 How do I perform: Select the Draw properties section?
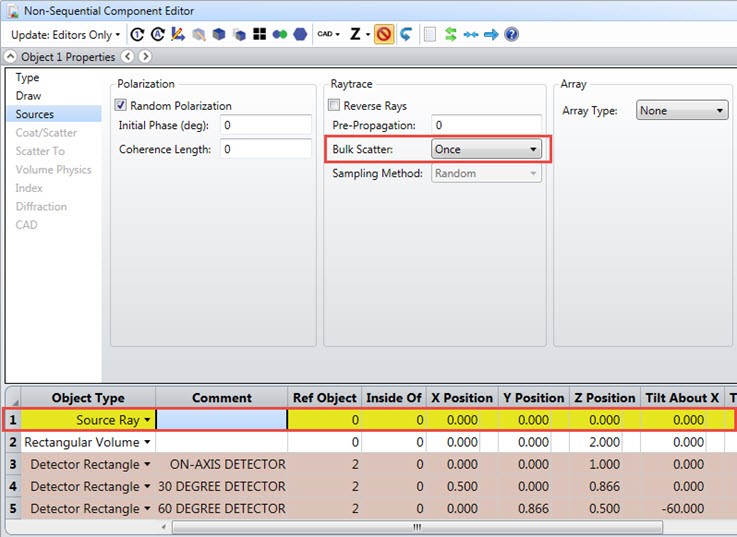pyautogui.click(x=28, y=95)
